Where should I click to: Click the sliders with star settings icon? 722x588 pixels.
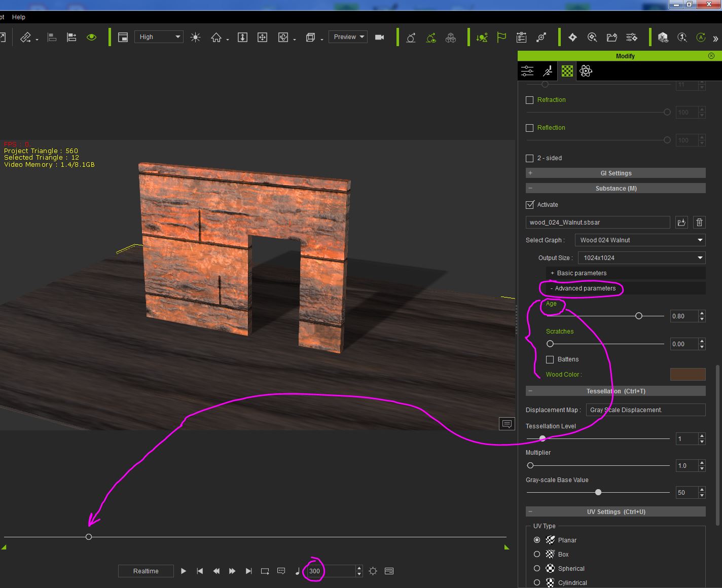pyautogui.click(x=632, y=37)
